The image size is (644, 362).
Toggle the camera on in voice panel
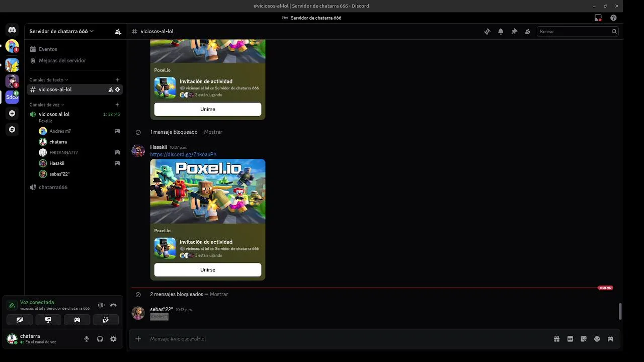pos(20,320)
